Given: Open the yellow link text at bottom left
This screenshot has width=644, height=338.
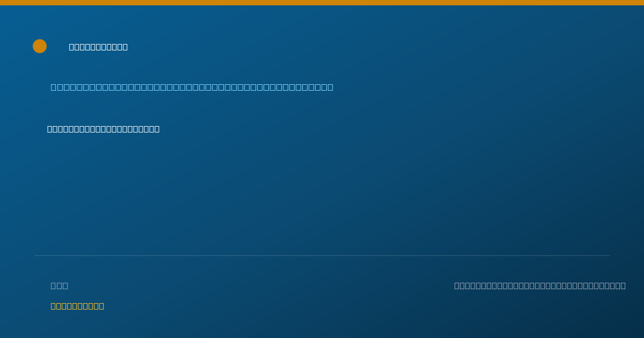Looking at the screenshot, I should (x=77, y=306).
